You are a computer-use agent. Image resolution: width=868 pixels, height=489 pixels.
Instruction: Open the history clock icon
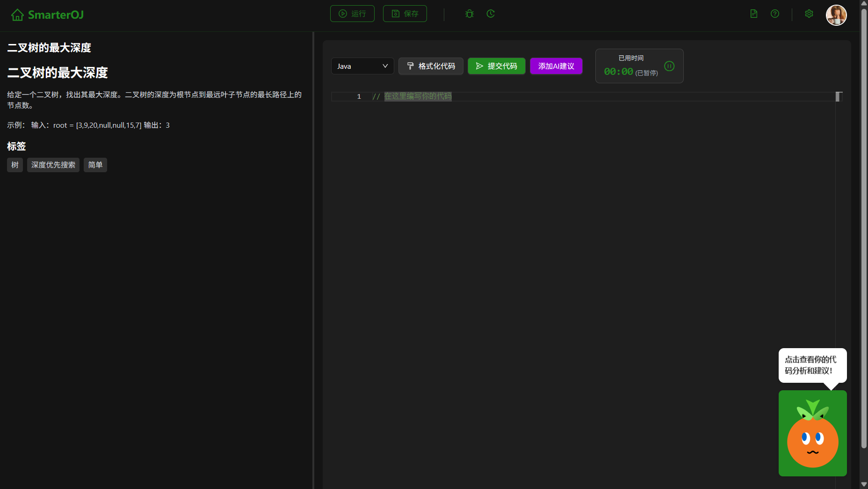coord(491,14)
